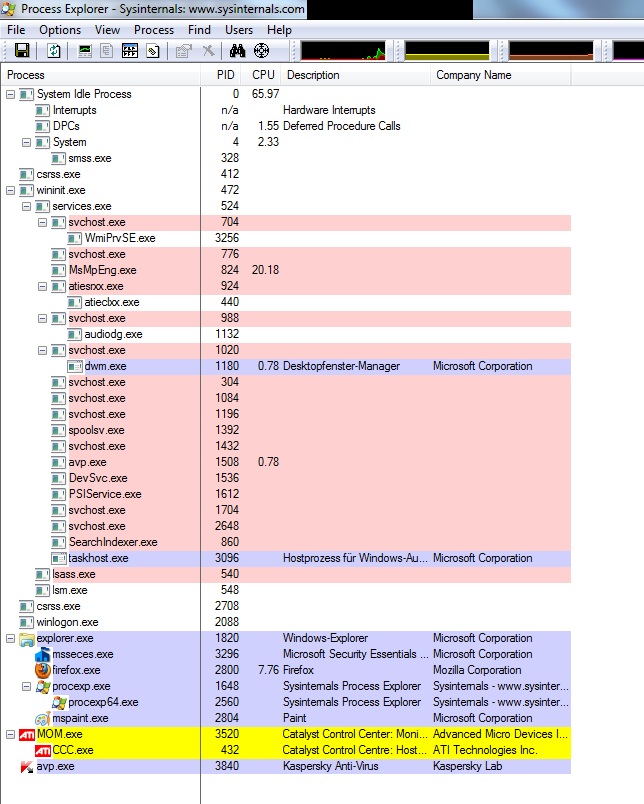Click the MsMpEng.exe process icon
Image resolution: width=644 pixels, height=804 pixels.
(x=58, y=270)
